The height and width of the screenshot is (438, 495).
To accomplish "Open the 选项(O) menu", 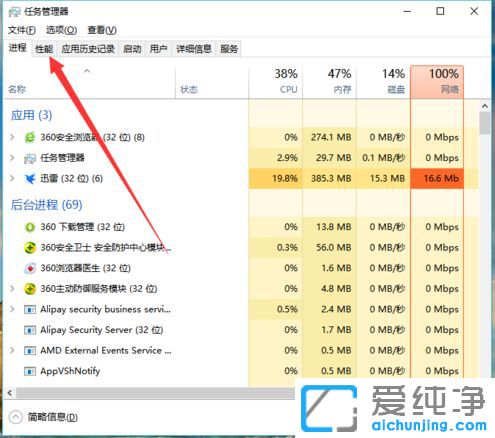I will click(x=61, y=30).
